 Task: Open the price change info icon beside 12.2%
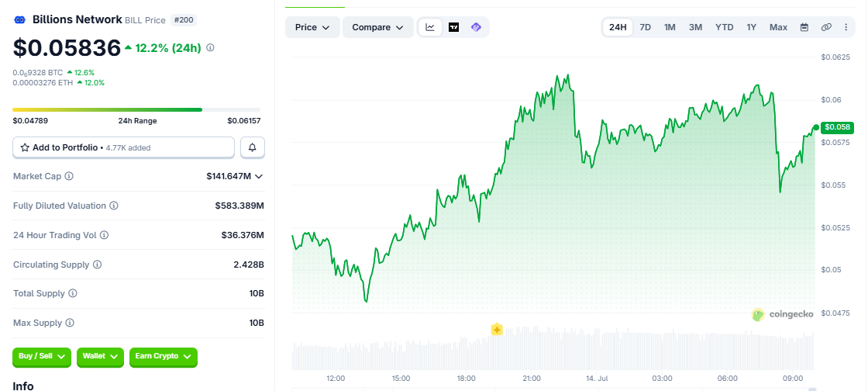(x=210, y=47)
